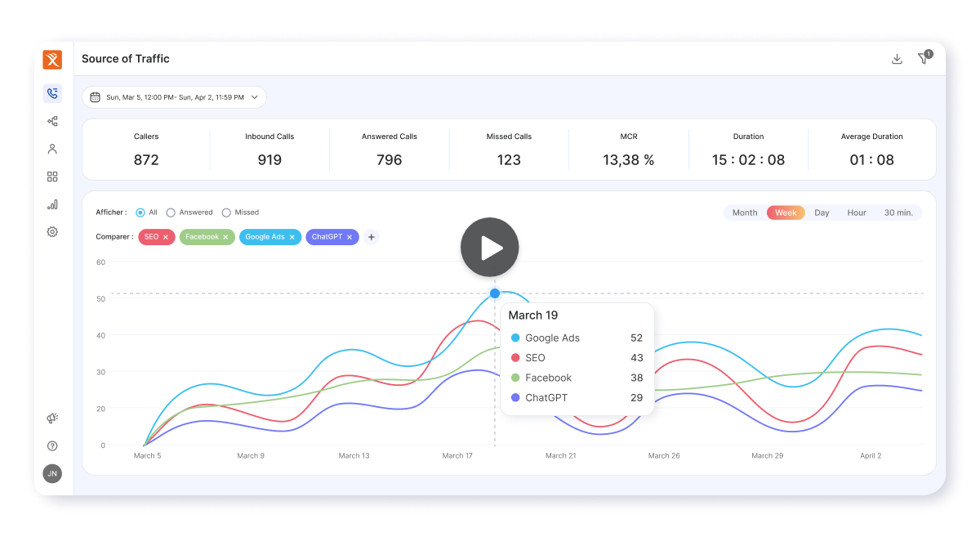Viewport: 980px width, 537px height.
Task: Open the contacts person sidebar icon
Action: click(52, 149)
